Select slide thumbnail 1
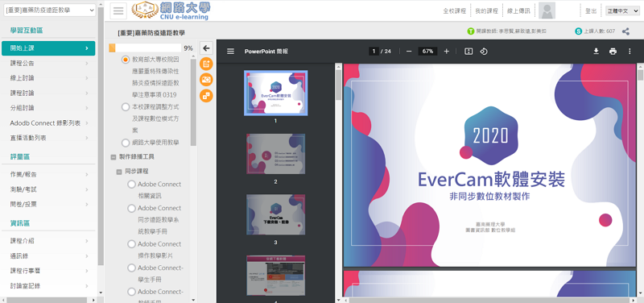 click(x=275, y=93)
